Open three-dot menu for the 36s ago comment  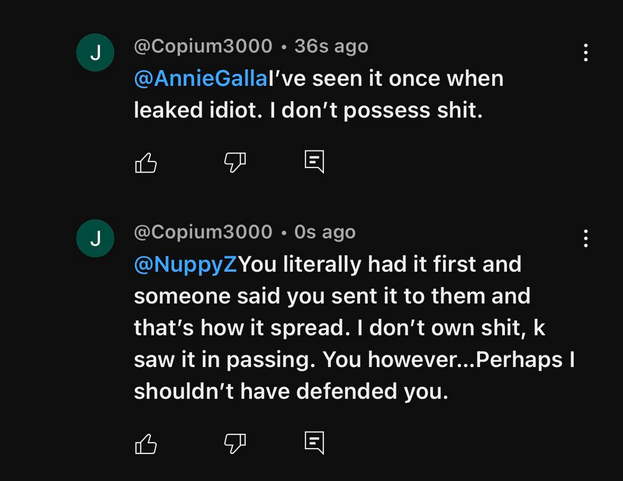click(x=586, y=53)
